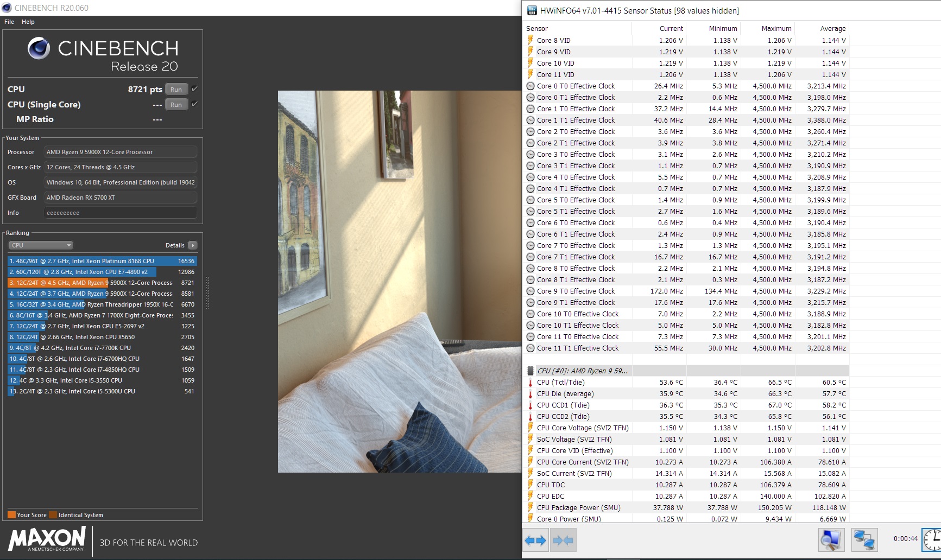Select ranking row Intel Xeon CPU E7-4890 v2
The height and width of the screenshot is (560, 941).
point(102,272)
